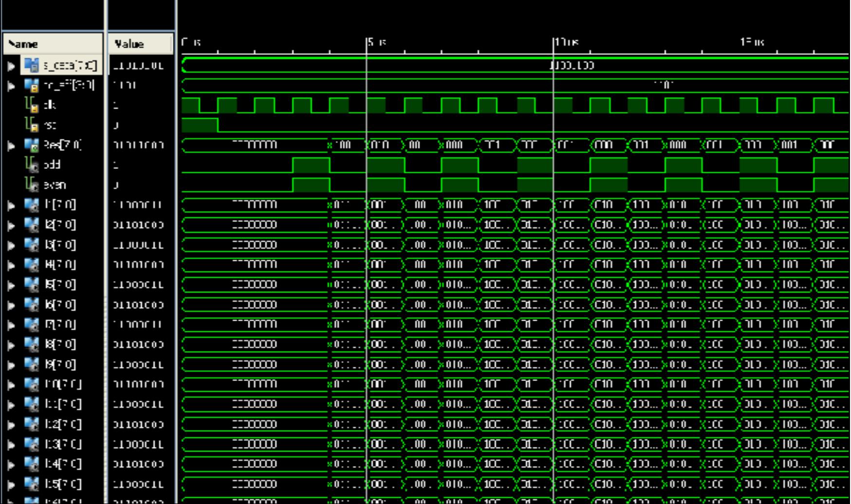The width and height of the screenshot is (851, 504).
Task: Click the clk signal waveform icon
Action: 32,105
